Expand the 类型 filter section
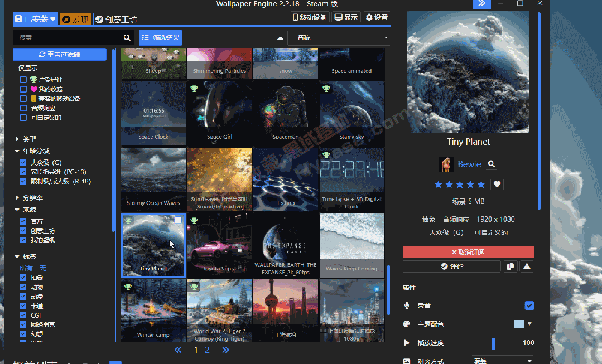 tap(17, 139)
